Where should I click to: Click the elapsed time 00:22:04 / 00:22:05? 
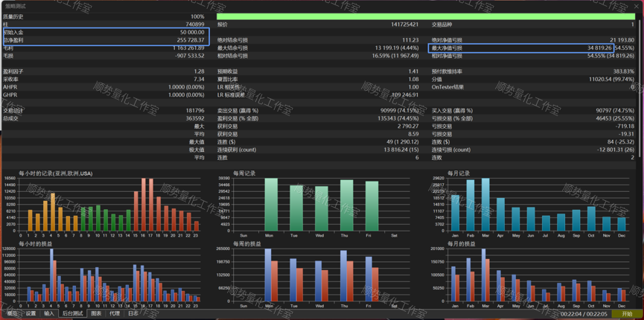pos(584,313)
